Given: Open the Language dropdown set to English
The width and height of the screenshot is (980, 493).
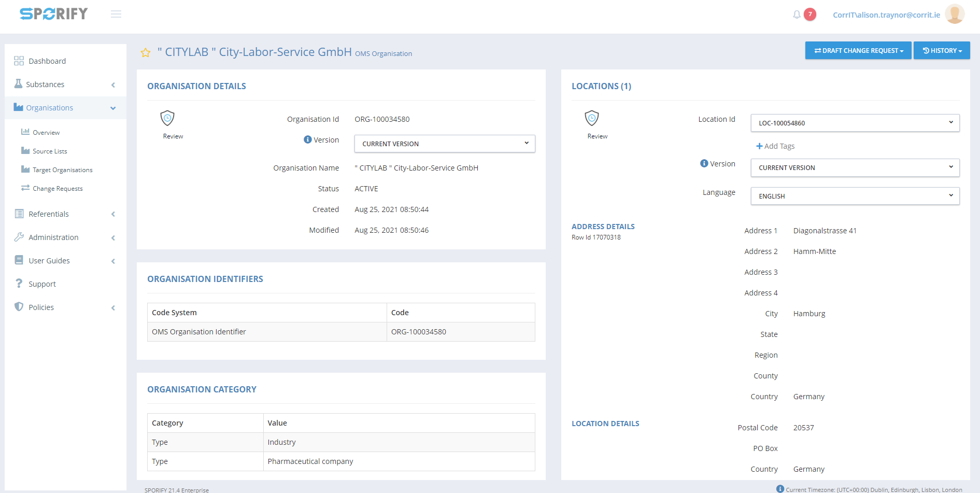Looking at the screenshot, I should 855,196.
